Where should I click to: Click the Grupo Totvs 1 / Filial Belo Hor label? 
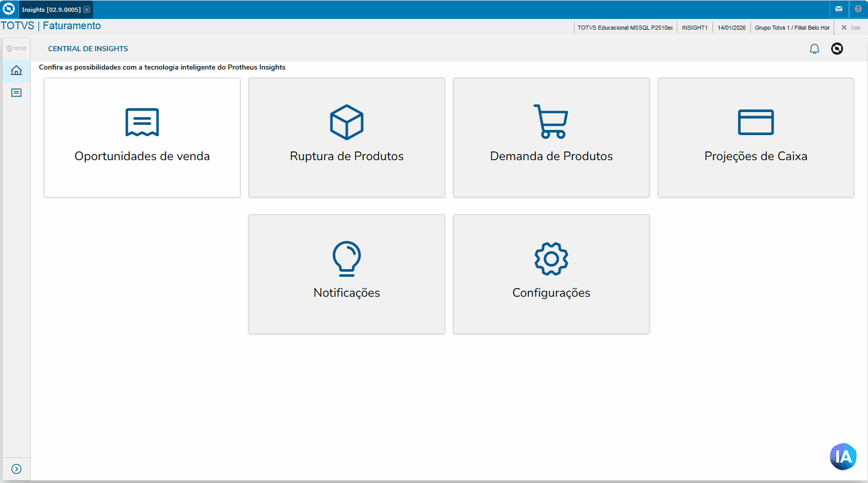coord(792,28)
